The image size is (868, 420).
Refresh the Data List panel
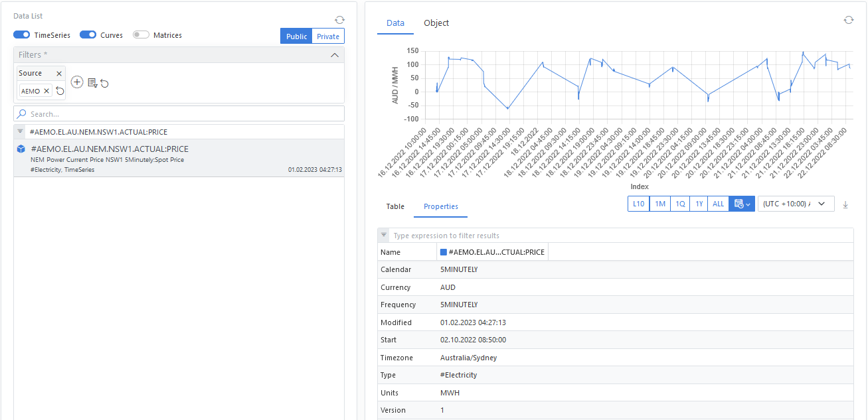tap(339, 21)
